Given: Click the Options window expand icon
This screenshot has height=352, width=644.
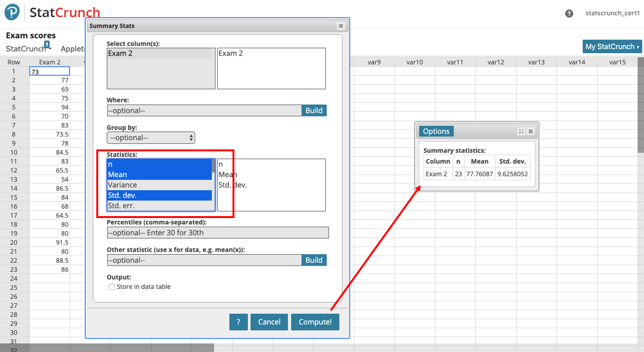Looking at the screenshot, I should click(521, 131).
